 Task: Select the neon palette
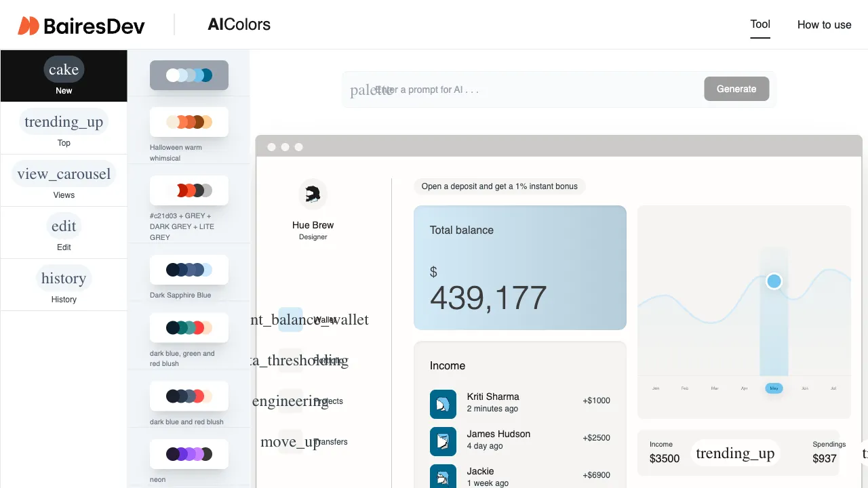(x=189, y=454)
